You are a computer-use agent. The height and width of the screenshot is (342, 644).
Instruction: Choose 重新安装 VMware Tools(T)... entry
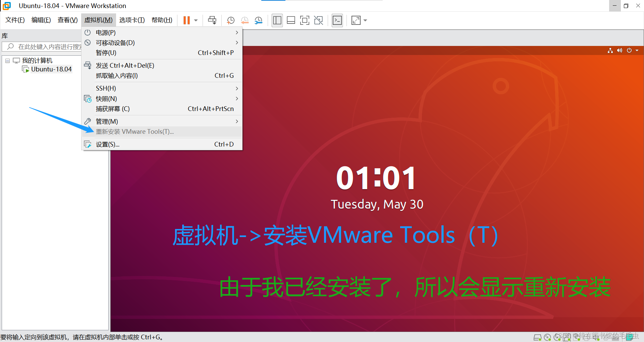coord(162,131)
